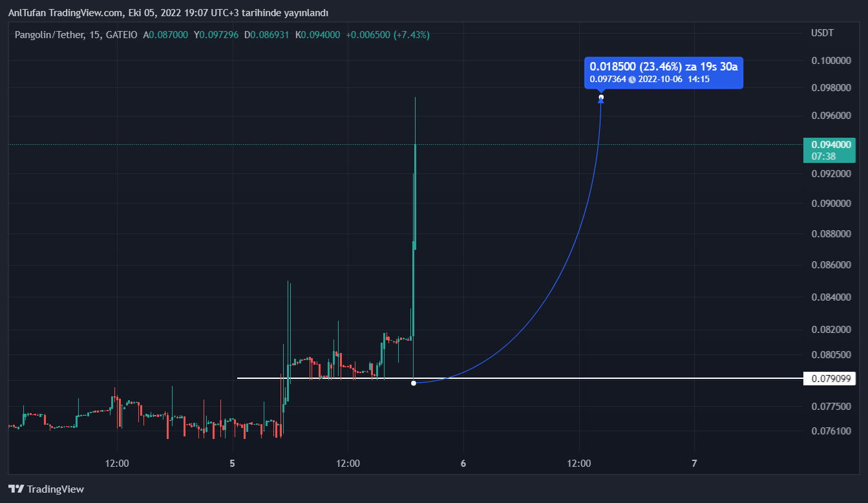The image size is (868, 503).
Task: Click the tooltip text 0.018500 (23.46%)
Action: pos(636,67)
